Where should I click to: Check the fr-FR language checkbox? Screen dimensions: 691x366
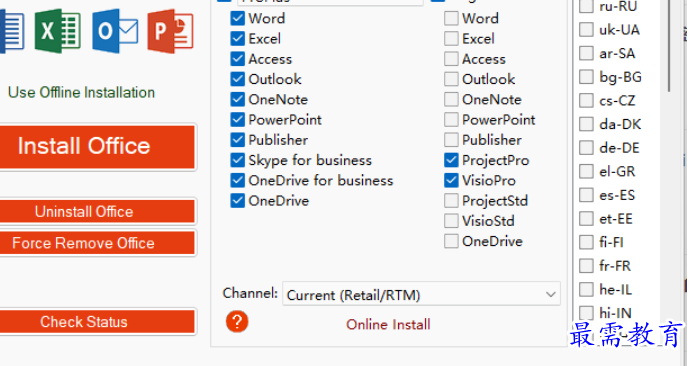[586, 266]
